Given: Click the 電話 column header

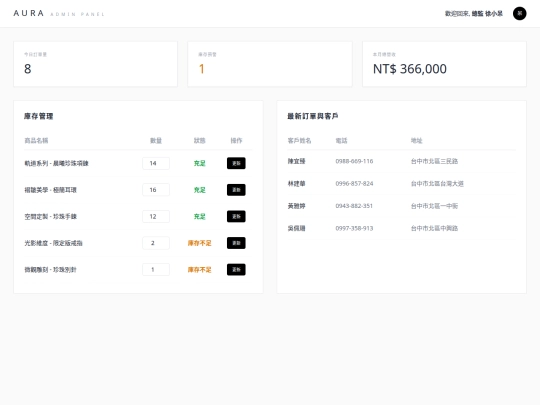Looking at the screenshot, I should pyautogui.click(x=341, y=141).
